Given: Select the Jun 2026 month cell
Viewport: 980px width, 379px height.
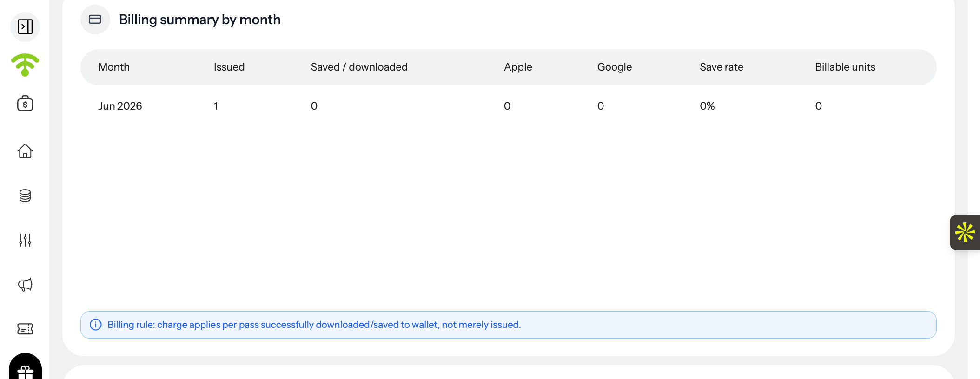Looking at the screenshot, I should (x=120, y=106).
